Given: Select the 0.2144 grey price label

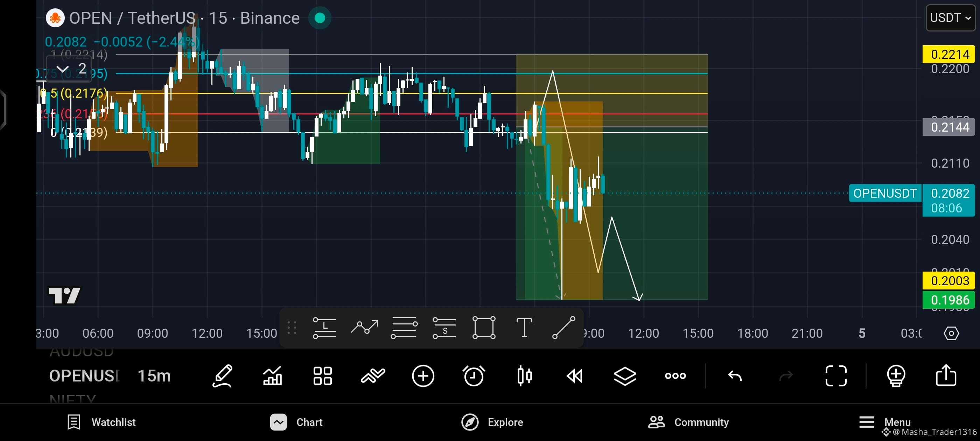Looking at the screenshot, I should [949, 127].
